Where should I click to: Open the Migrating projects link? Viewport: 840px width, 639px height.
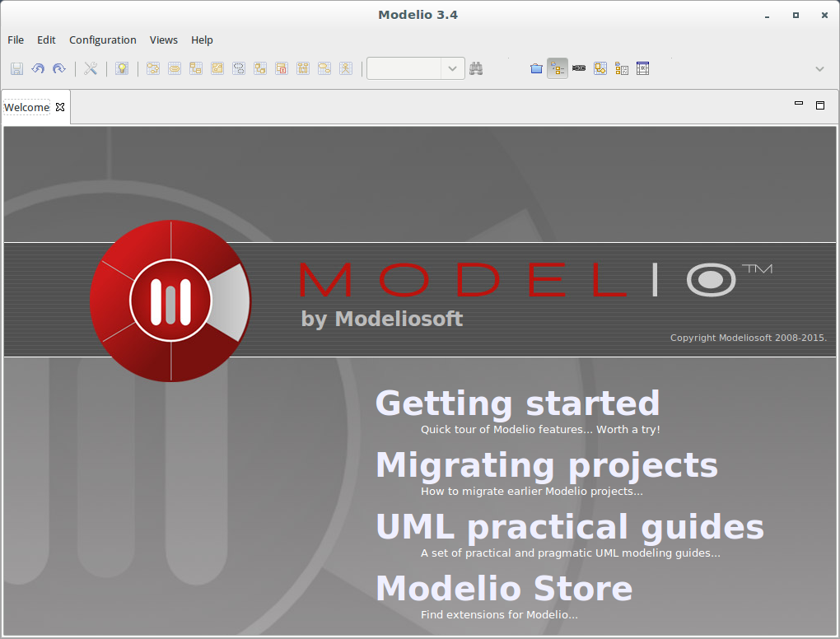point(547,465)
